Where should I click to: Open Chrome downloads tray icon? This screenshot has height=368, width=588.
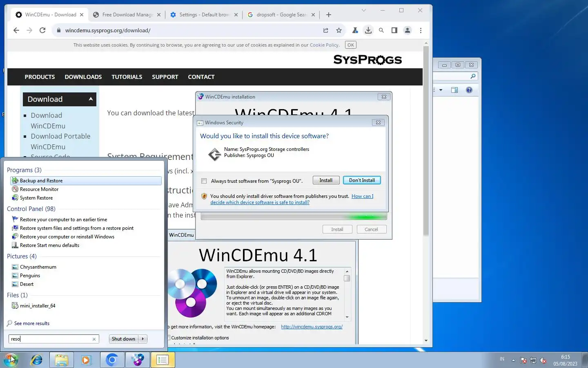368,30
